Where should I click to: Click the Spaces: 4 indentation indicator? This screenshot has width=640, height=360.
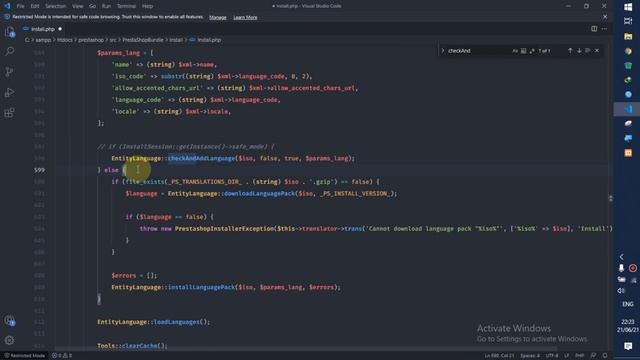click(530, 356)
